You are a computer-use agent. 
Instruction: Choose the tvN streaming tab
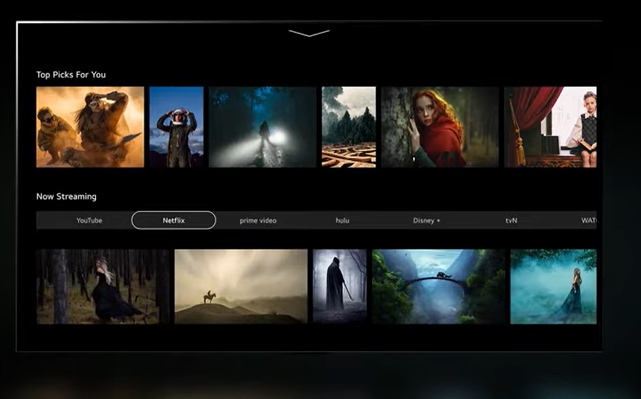[511, 220]
